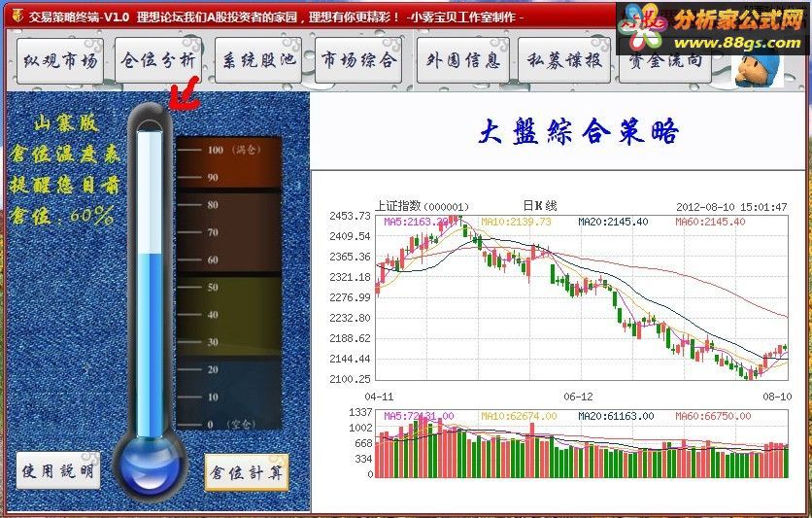The image size is (812, 518).
Task: Click the MA10:62674.00 volume indicator
Action: coord(519,416)
